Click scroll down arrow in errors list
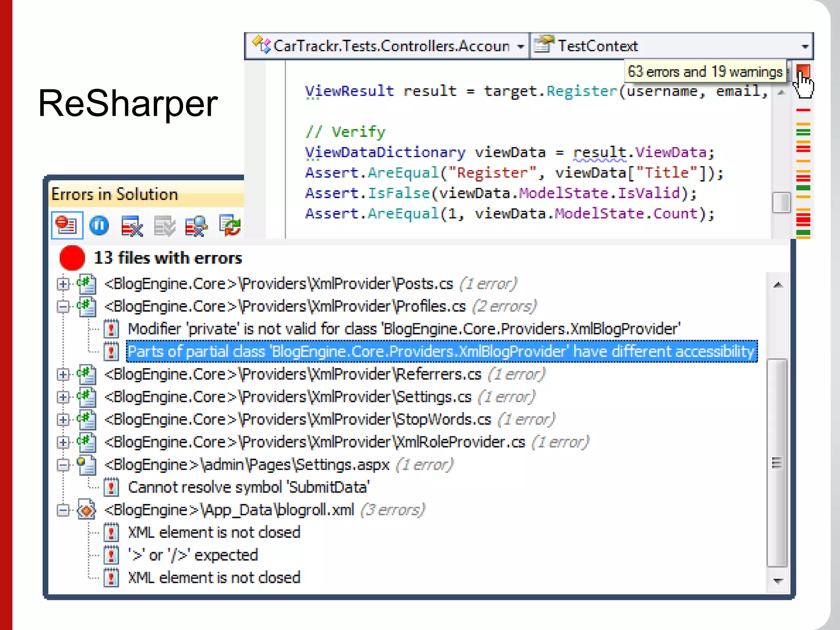The height and width of the screenshot is (630, 840). coord(778,581)
